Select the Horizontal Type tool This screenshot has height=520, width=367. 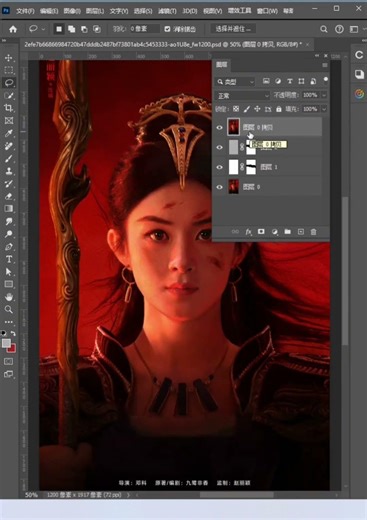(9, 259)
